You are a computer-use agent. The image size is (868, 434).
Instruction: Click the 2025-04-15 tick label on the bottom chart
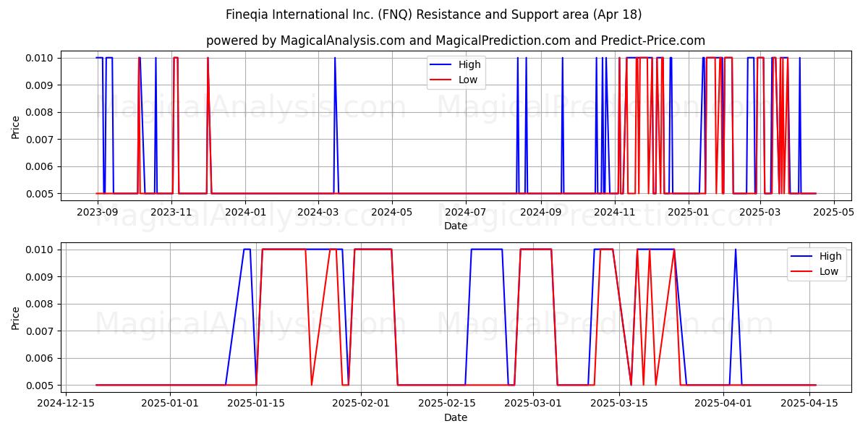click(x=810, y=404)
